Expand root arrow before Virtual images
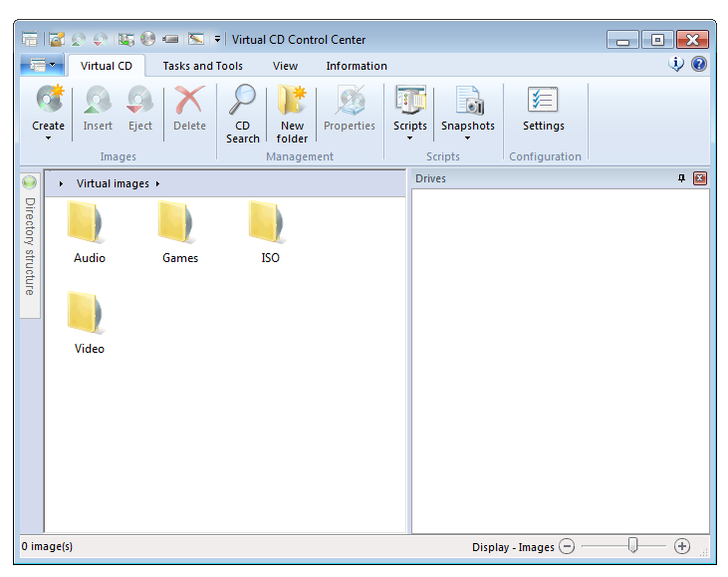Image resolution: width=728 pixels, height=577 pixels. point(61,184)
